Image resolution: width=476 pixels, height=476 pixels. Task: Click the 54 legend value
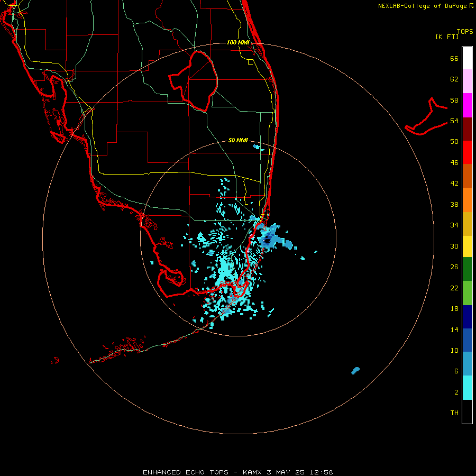tap(454, 121)
